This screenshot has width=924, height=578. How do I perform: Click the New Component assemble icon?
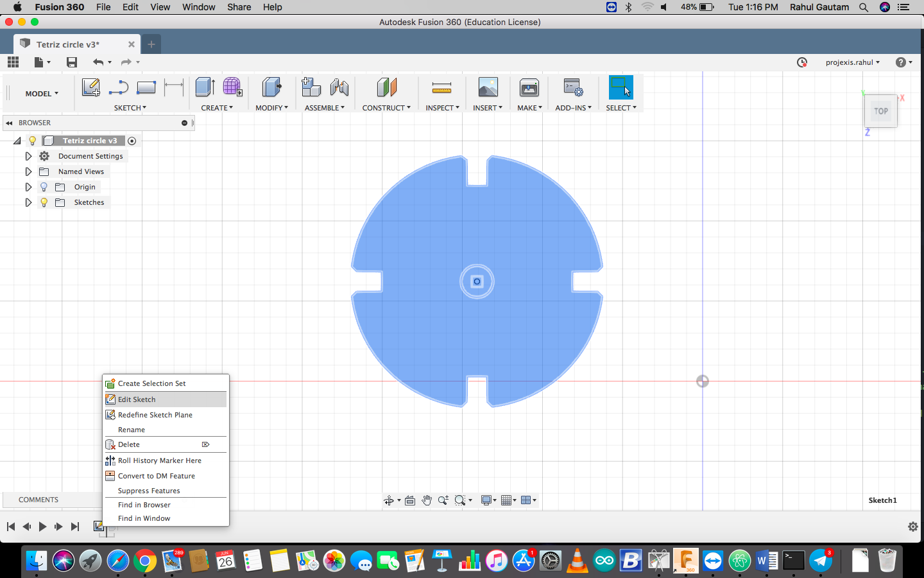(x=311, y=87)
